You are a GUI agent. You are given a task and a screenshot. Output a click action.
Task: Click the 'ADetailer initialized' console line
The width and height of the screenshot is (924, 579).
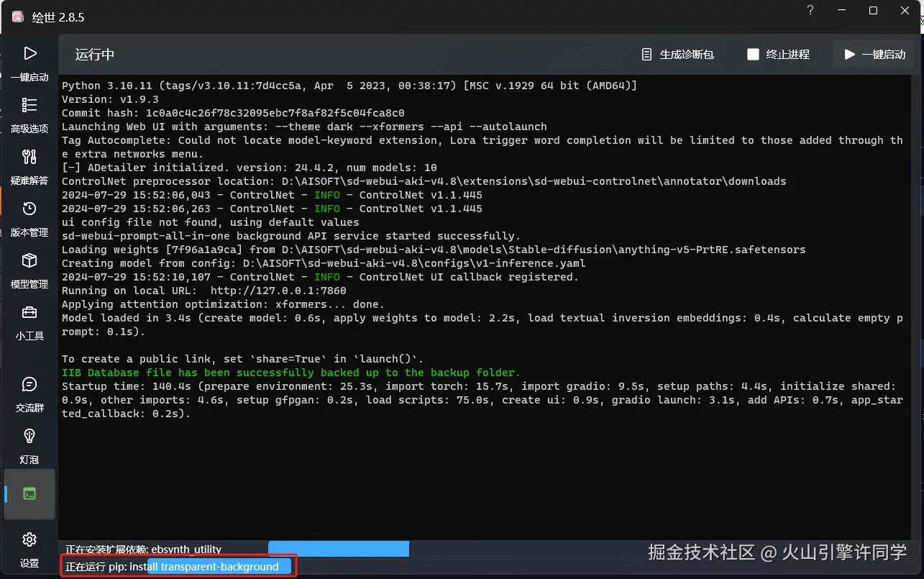250,168
